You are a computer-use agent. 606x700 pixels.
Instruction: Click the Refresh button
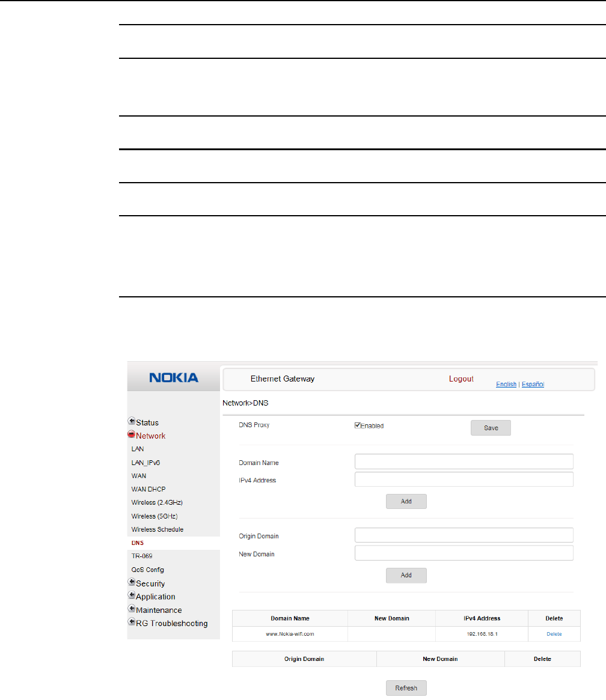click(406, 688)
